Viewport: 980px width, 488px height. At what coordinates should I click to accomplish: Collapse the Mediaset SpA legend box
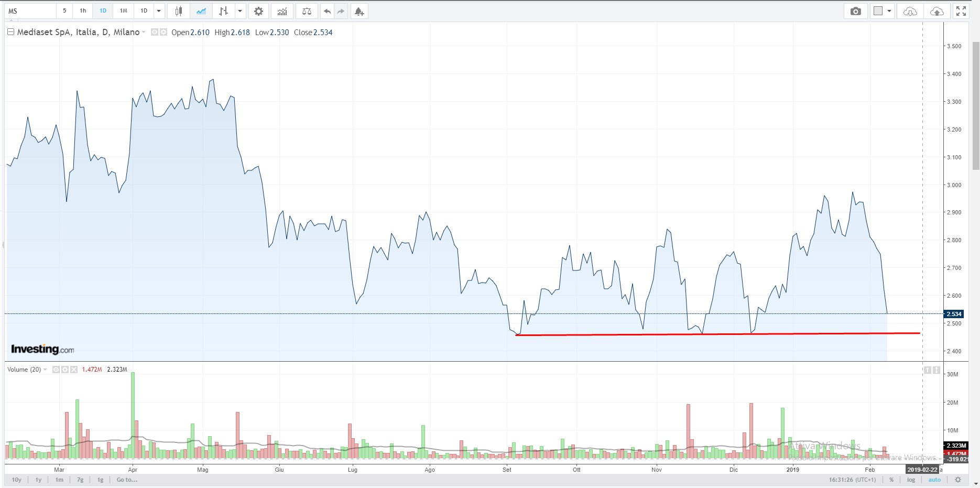tap(10, 32)
